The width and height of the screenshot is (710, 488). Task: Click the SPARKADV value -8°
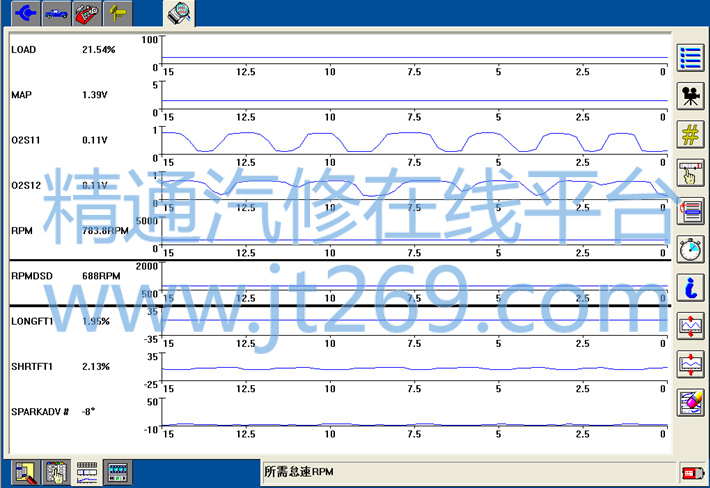(88, 412)
